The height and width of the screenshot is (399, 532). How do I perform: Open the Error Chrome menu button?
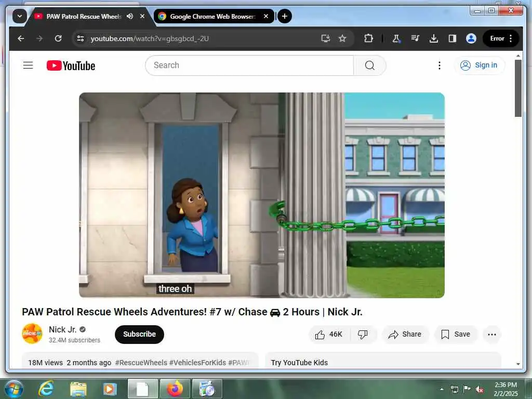click(x=501, y=38)
